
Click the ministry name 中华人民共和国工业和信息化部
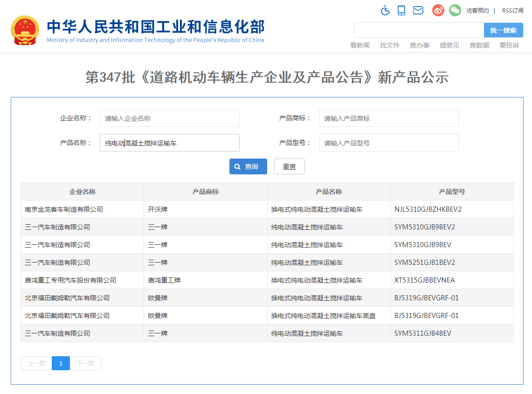click(x=156, y=27)
